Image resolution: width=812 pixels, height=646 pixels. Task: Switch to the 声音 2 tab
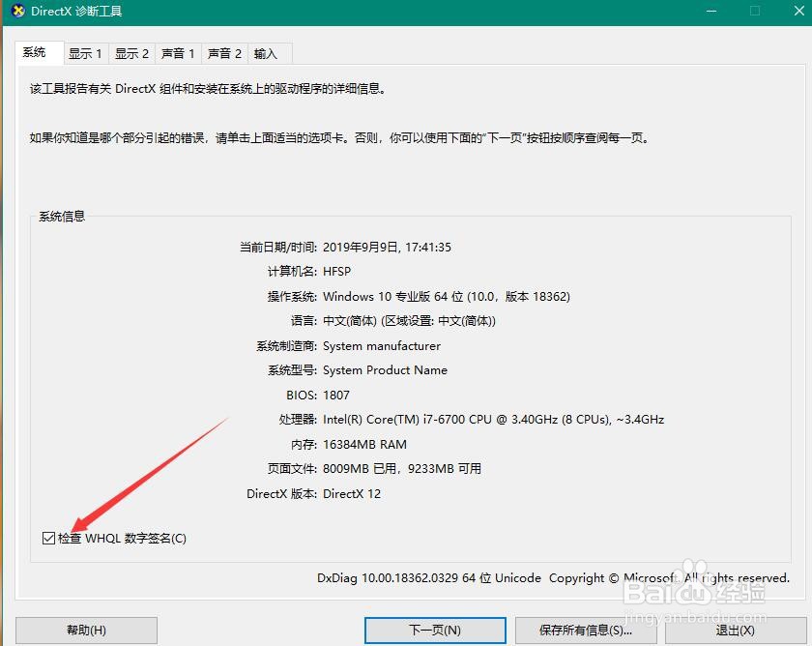coord(224,54)
